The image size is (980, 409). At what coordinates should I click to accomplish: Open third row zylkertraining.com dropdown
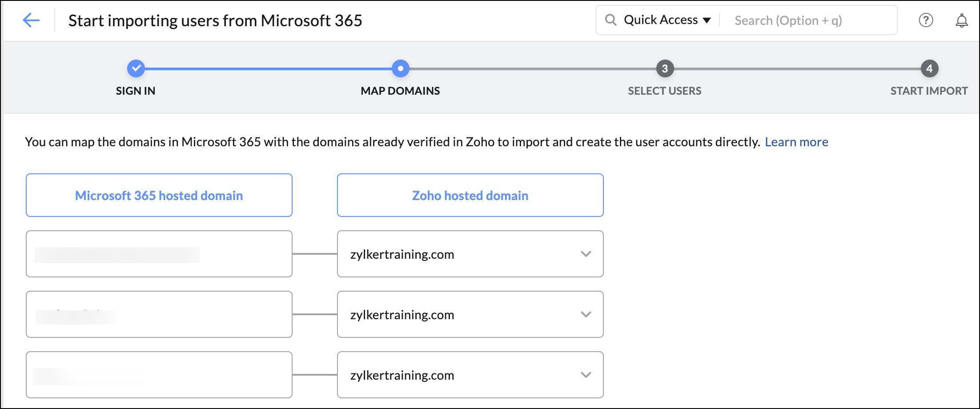(470, 375)
